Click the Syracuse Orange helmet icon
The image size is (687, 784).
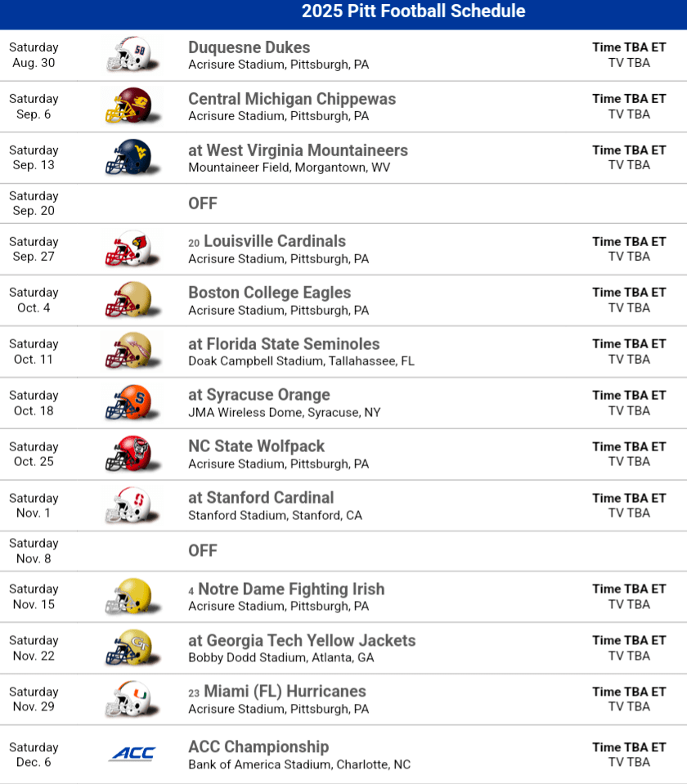coord(131,402)
